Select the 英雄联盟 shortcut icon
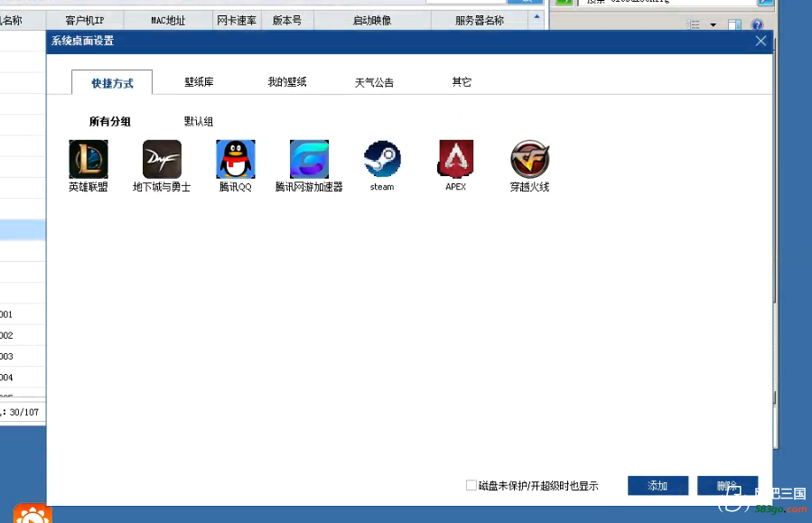The height and width of the screenshot is (523, 812). [89, 160]
